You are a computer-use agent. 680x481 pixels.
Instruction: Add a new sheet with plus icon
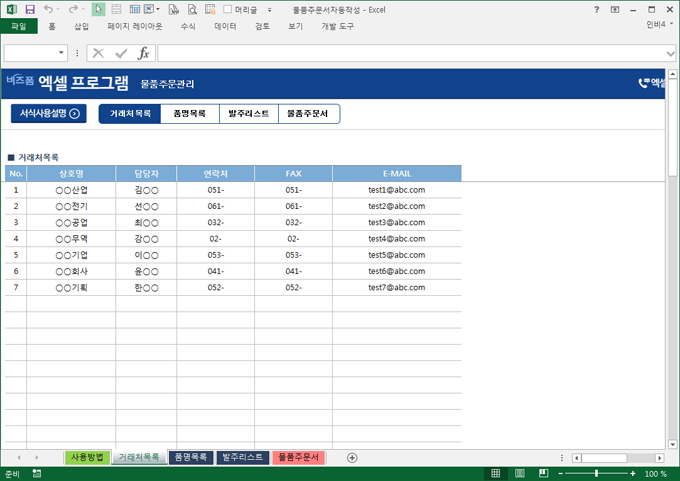coord(352,457)
